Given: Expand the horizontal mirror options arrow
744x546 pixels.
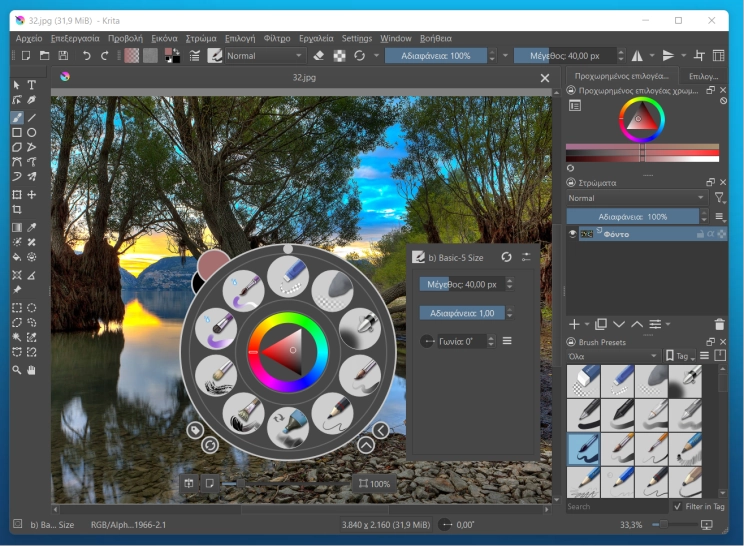Looking at the screenshot, I should [652, 56].
